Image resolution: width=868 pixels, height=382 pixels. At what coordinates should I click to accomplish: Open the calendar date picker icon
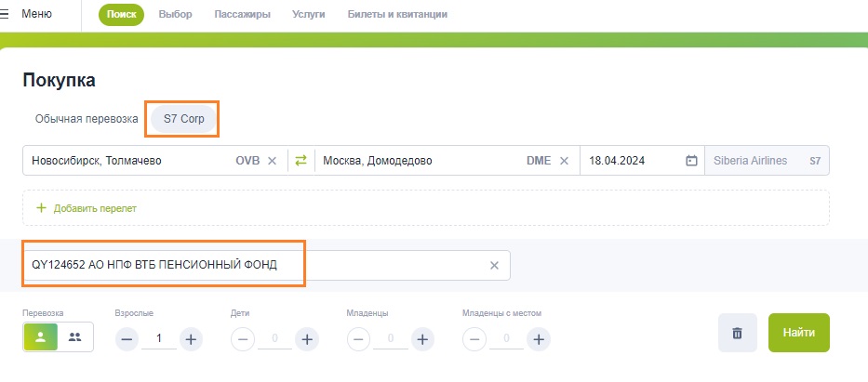click(x=691, y=161)
